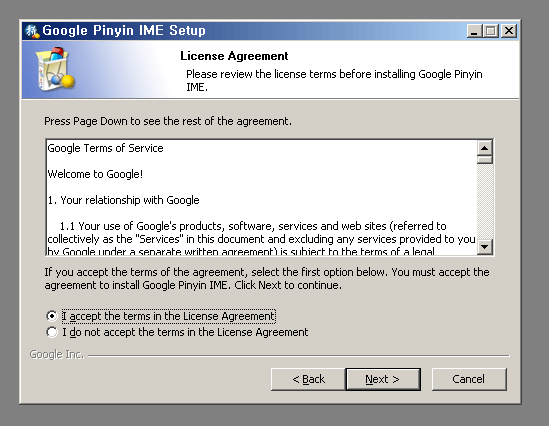
Task: Select "I accept the terms" radio button
Action: pos(52,316)
